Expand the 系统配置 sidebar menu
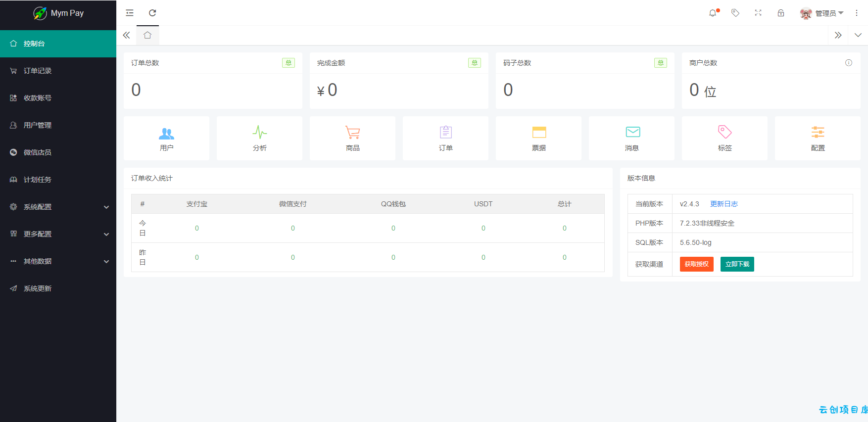 tap(58, 207)
